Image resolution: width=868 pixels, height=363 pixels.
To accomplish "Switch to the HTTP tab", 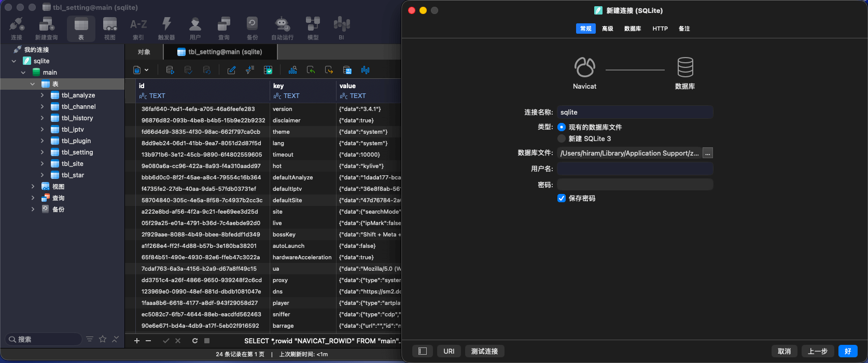I will click(660, 29).
